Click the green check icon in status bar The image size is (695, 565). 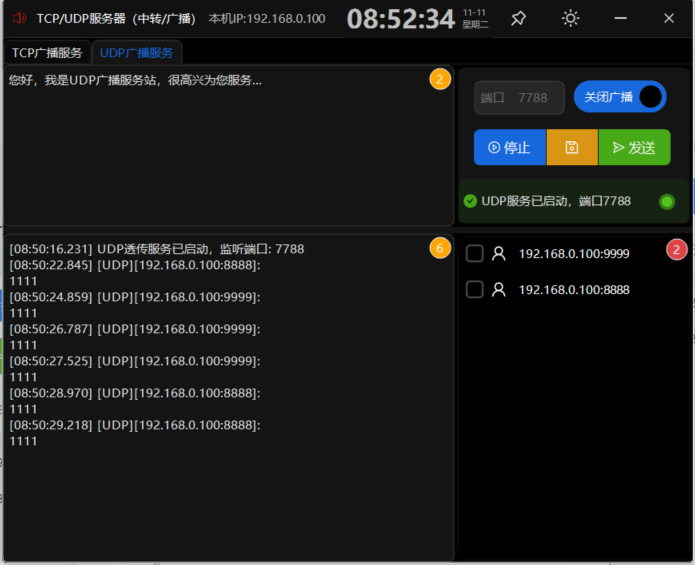click(x=470, y=201)
